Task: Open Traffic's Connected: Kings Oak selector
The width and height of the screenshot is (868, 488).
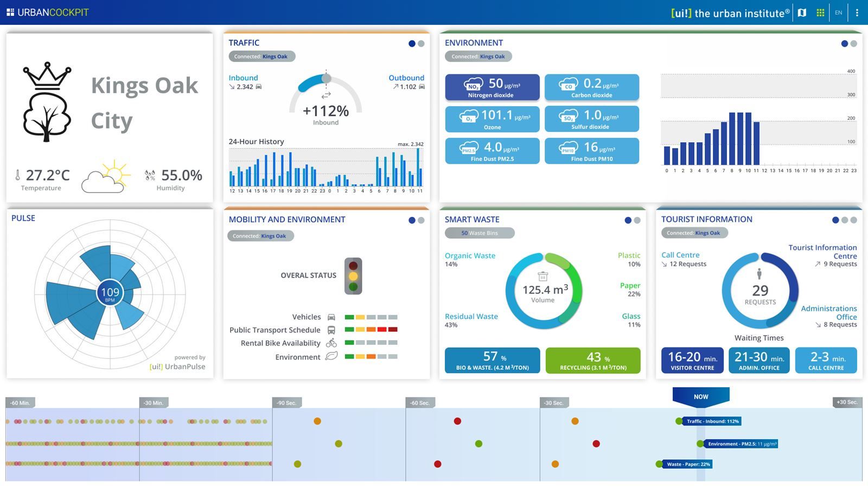Action: click(261, 56)
